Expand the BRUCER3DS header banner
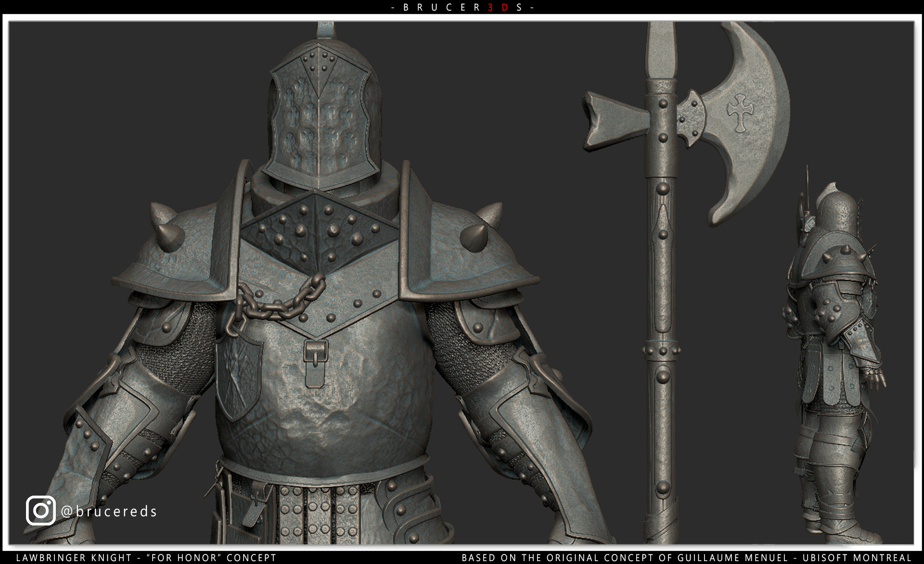924x564 pixels. click(462, 7)
